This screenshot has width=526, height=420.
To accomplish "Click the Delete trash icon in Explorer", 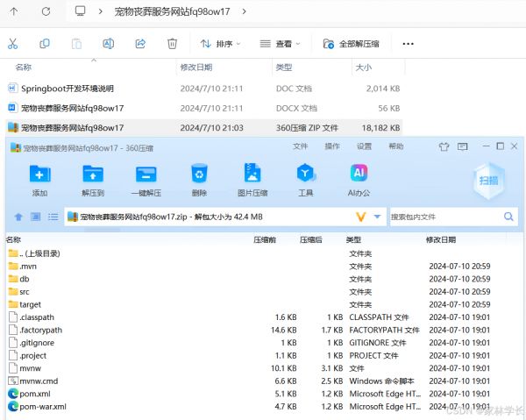I will [172, 44].
